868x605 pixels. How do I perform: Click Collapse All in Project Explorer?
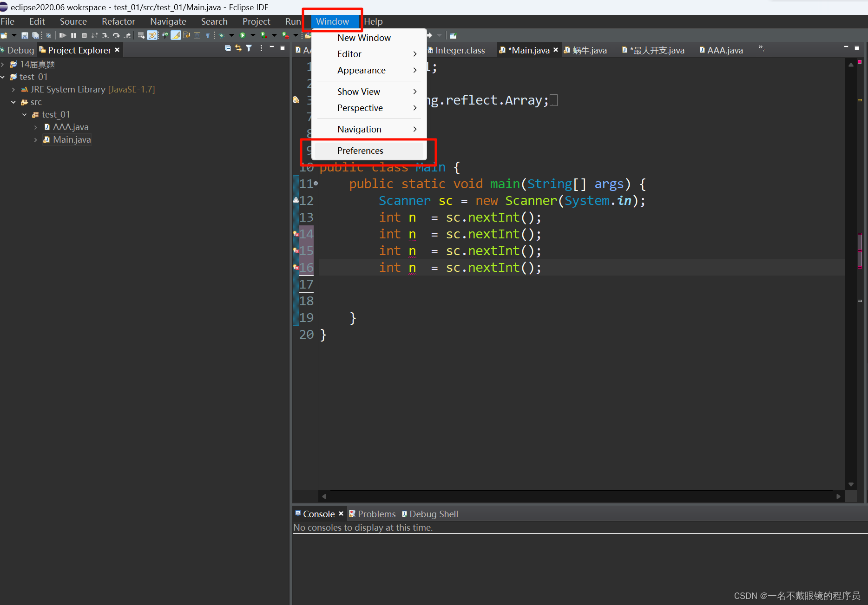pos(228,48)
